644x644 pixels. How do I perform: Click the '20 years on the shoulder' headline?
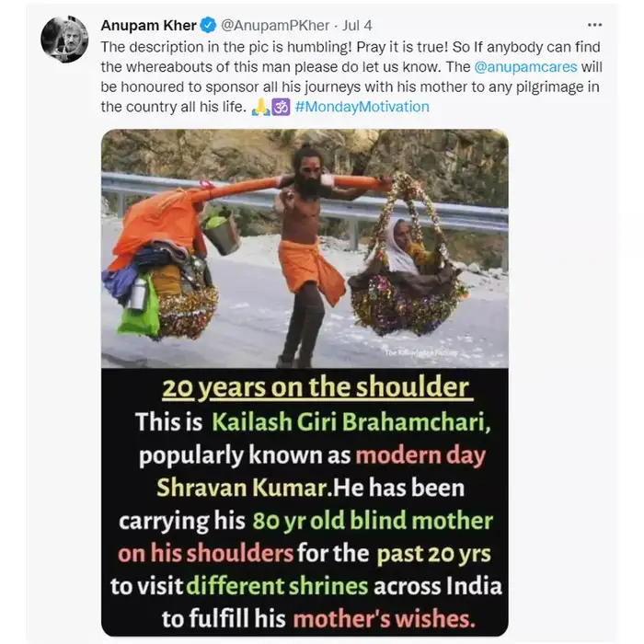[316, 387]
